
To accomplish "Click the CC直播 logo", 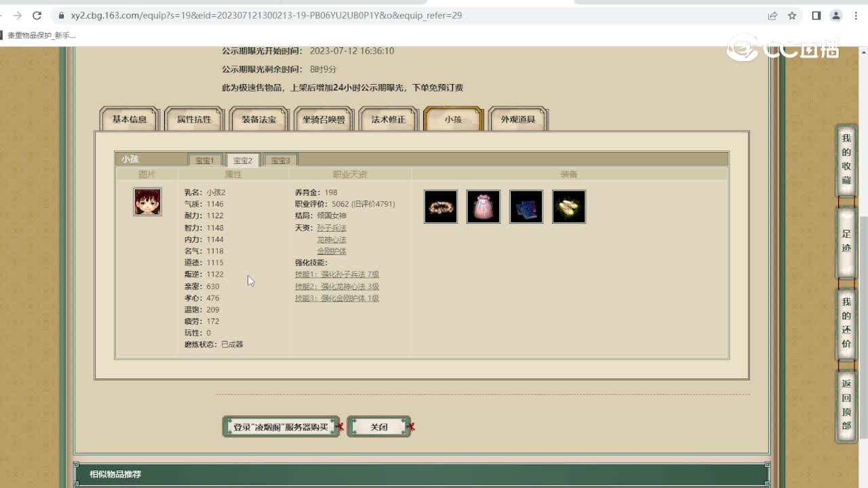I will (785, 48).
